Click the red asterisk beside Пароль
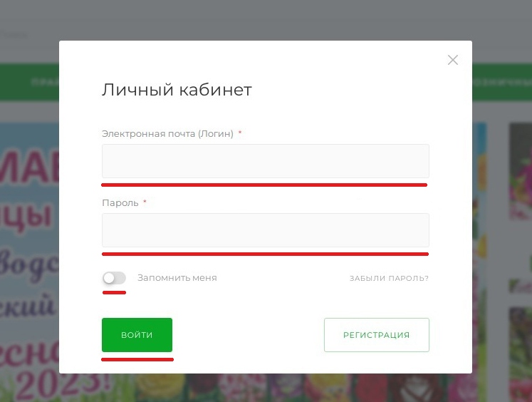The height and width of the screenshot is (402, 532). pos(145,202)
